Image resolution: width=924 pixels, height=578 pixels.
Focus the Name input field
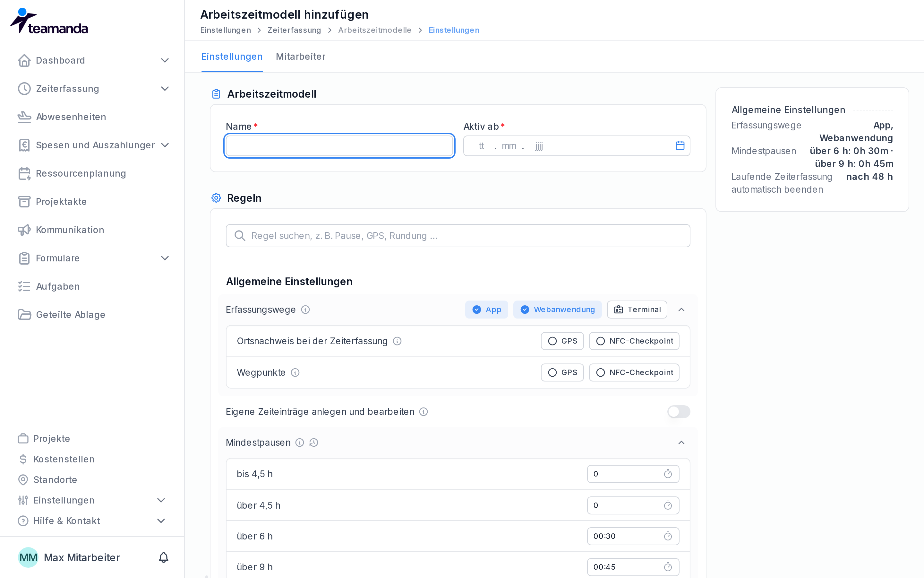339,146
